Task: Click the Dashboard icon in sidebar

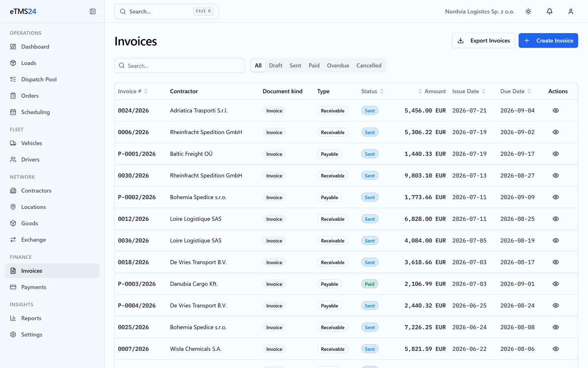Action: coord(13,47)
